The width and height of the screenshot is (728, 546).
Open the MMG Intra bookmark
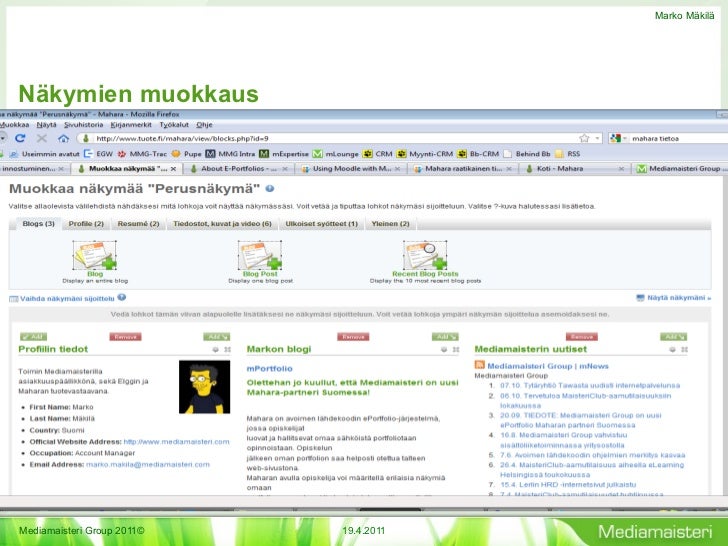231,154
